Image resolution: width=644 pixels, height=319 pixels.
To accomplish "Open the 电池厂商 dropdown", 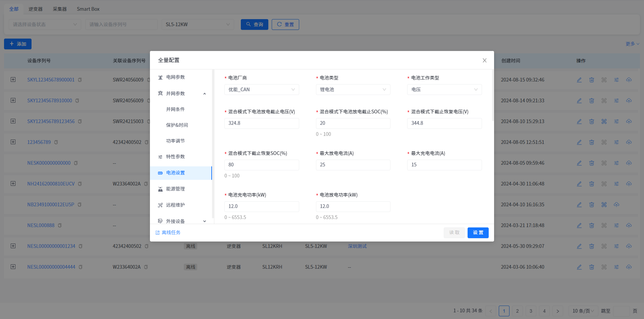I will click(261, 90).
